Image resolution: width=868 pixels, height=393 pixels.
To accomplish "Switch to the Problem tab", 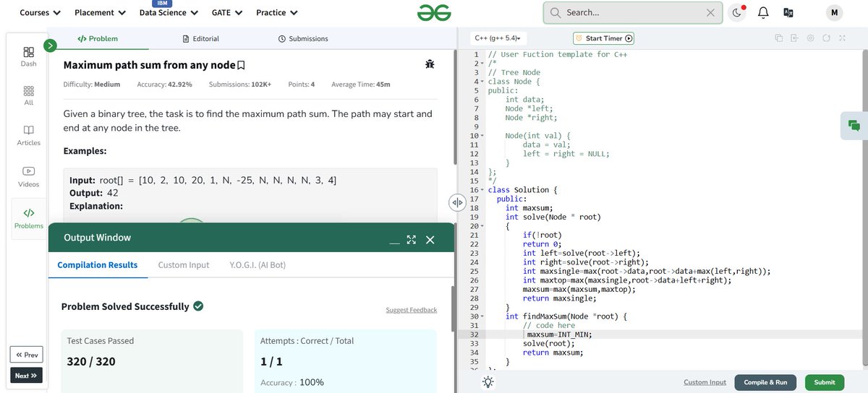I will [98, 38].
